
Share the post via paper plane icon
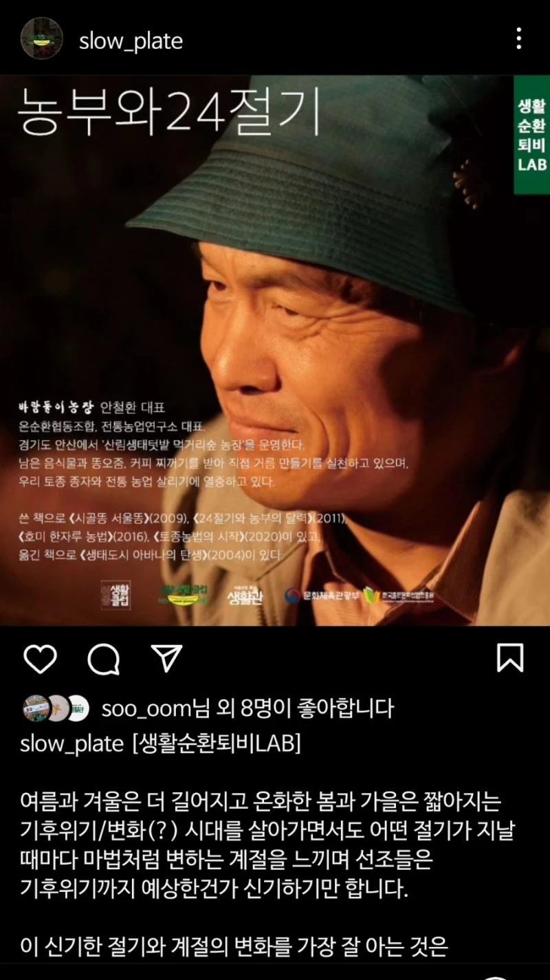166,659
